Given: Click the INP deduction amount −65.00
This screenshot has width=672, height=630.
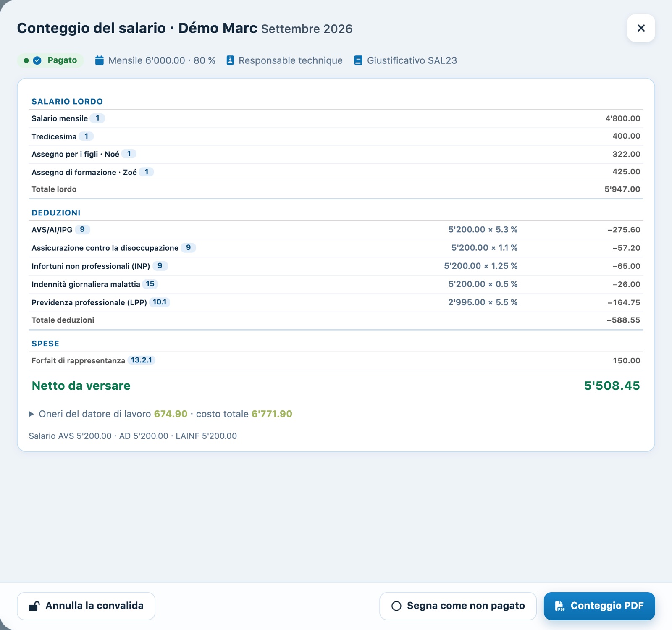Looking at the screenshot, I should (x=626, y=266).
